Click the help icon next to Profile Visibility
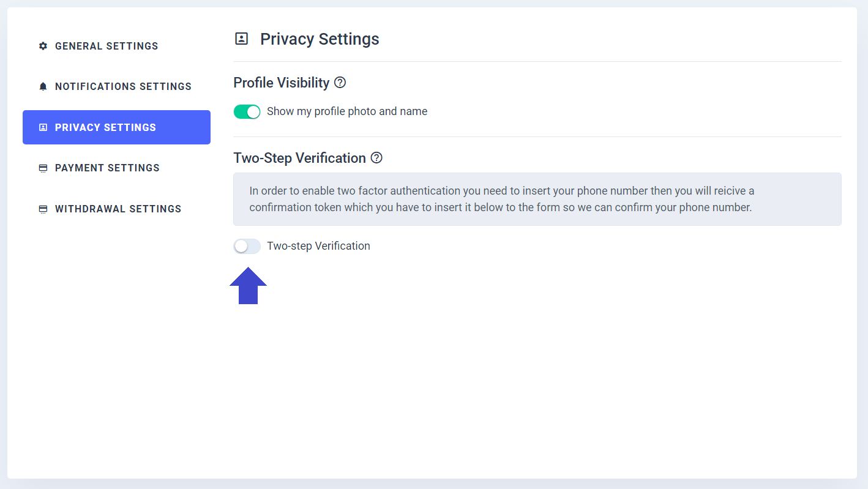Screen dimensions: 868x489 point(340,82)
